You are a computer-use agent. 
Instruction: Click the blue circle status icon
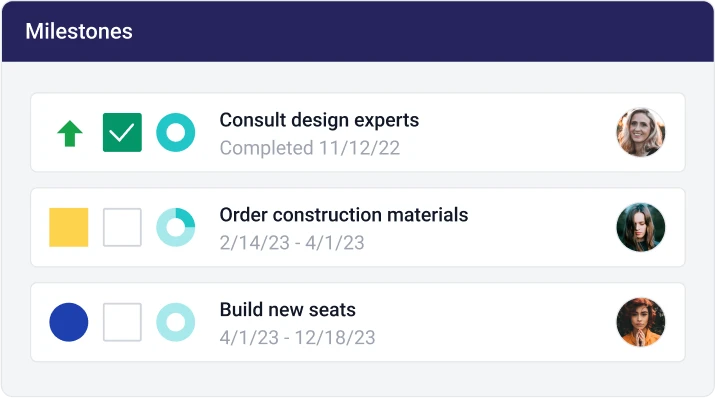[x=68, y=322]
